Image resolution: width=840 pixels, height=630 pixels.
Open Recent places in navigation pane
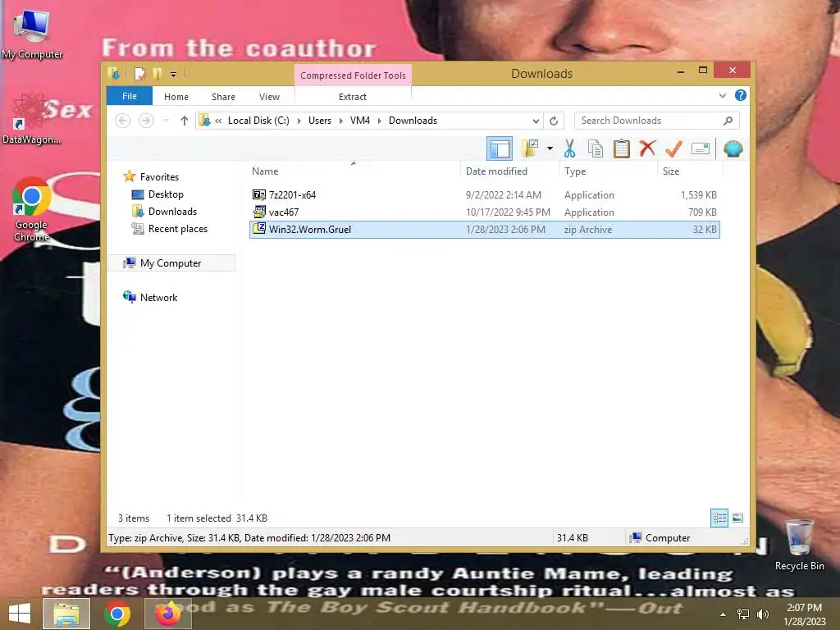point(177,229)
